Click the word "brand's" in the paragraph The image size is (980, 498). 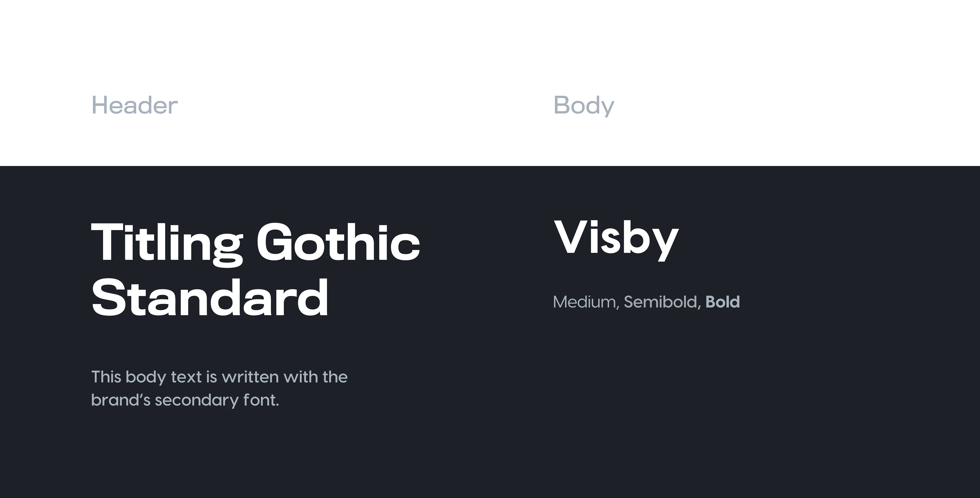click(121, 400)
